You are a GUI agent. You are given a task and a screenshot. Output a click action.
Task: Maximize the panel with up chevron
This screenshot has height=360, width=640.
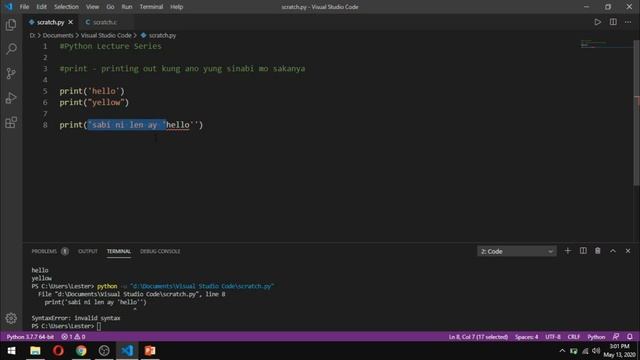click(613, 251)
